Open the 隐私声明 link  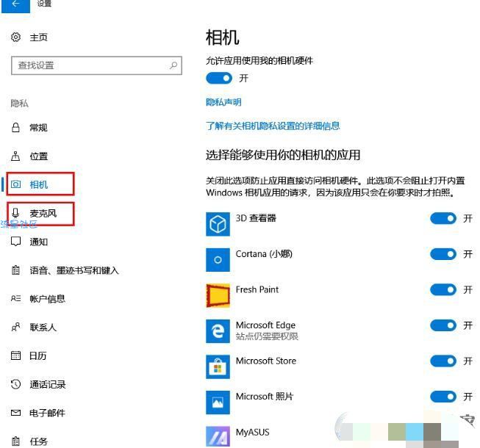tap(223, 102)
